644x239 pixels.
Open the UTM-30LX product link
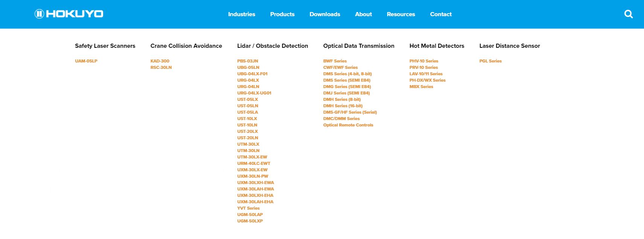[x=248, y=144]
